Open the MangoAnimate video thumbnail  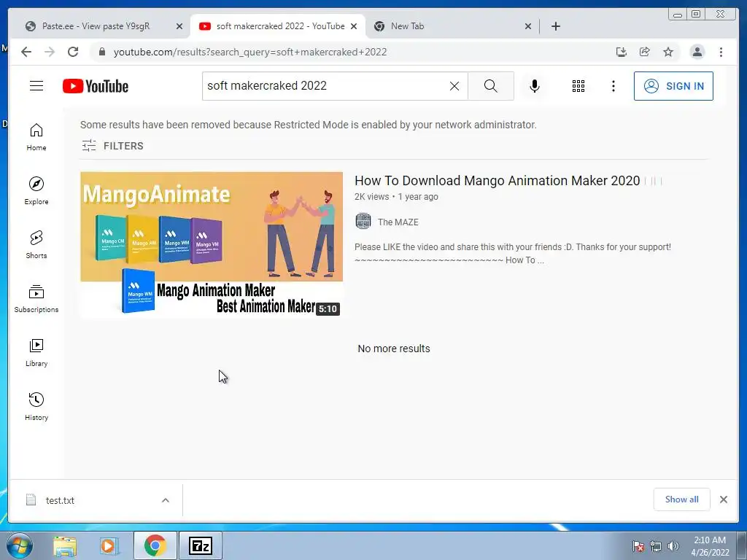click(212, 245)
